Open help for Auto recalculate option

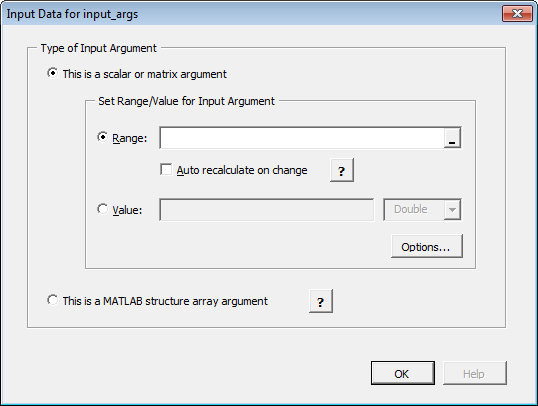pyautogui.click(x=342, y=170)
